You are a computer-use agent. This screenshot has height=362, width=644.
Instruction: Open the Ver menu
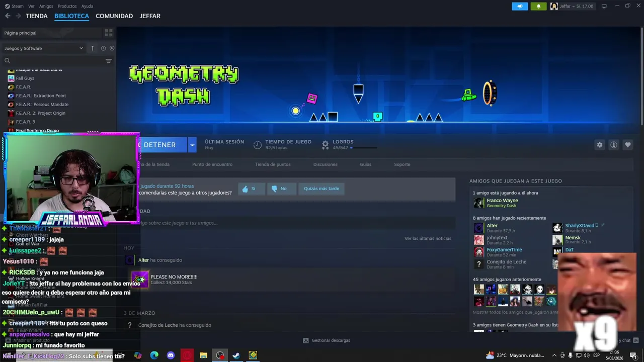click(31, 6)
